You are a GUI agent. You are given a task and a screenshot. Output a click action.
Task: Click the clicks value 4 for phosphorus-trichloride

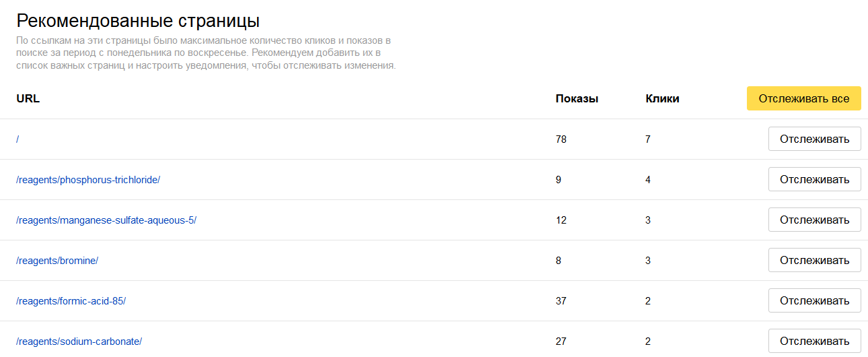click(x=648, y=180)
